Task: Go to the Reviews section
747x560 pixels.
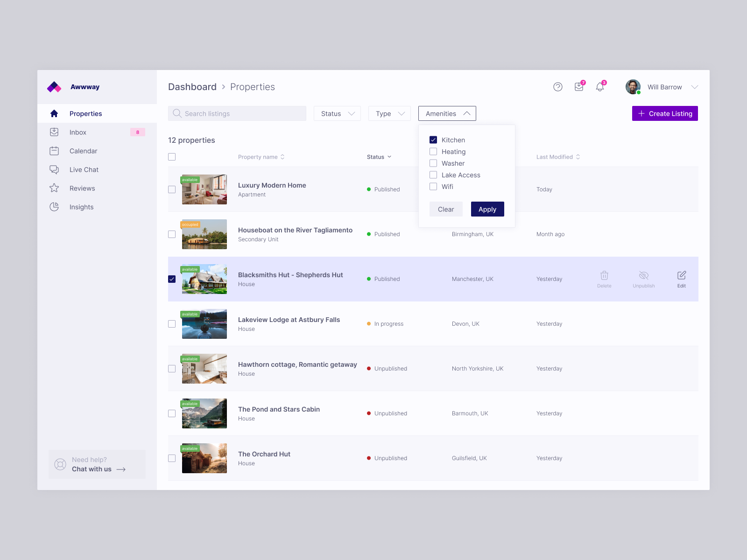Action: (x=82, y=188)
